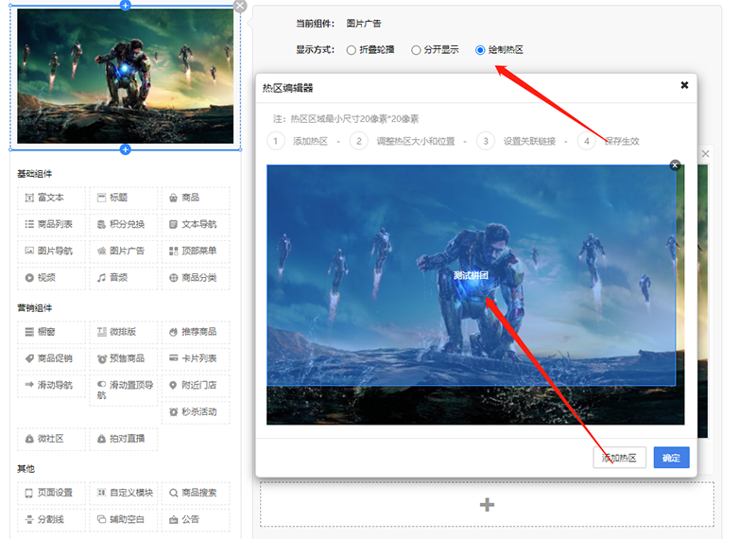Choose the 商品促销 promotion component
Image resolution: width=756 pixels, height=539 pixels.
(51, 358)
